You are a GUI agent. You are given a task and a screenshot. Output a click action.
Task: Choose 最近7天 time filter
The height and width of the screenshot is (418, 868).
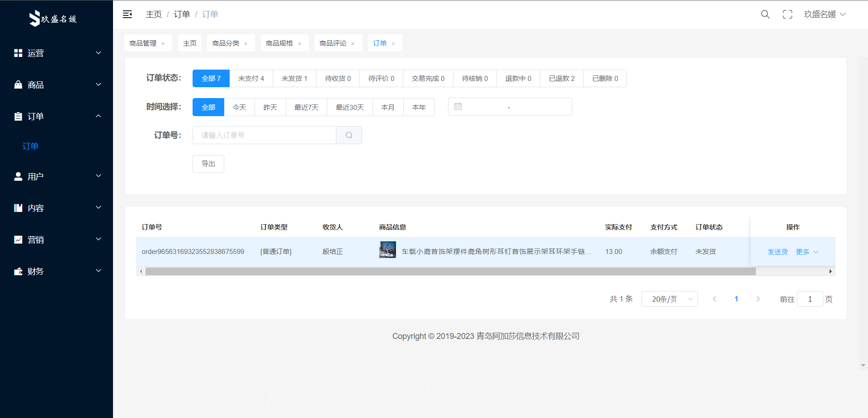[x=306, y=108]
